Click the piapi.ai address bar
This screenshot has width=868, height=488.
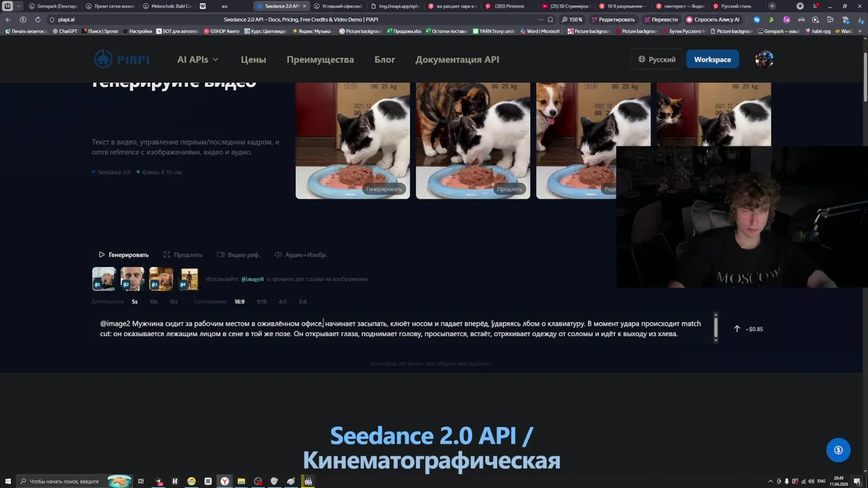click(66, 20)
